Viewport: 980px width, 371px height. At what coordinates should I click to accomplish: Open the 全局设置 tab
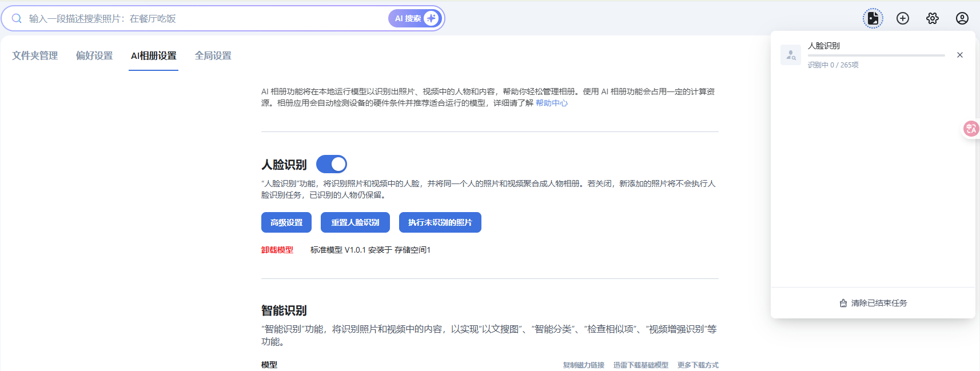213,55
